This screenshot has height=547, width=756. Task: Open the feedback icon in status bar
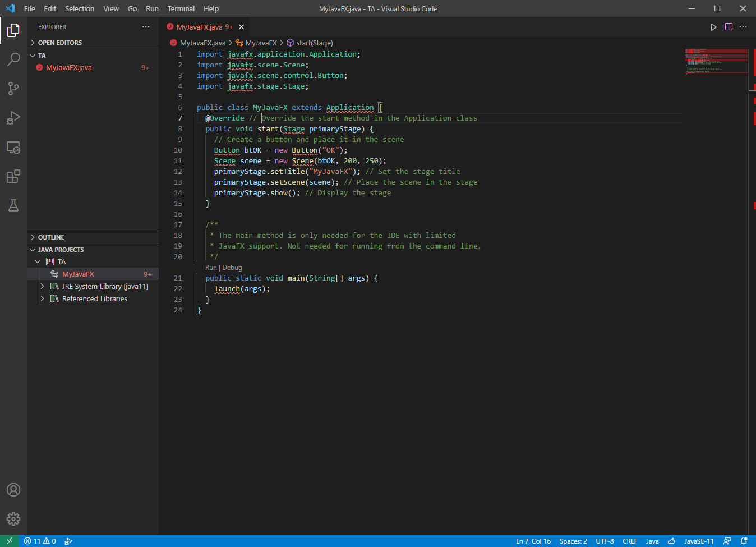[727, 541]
